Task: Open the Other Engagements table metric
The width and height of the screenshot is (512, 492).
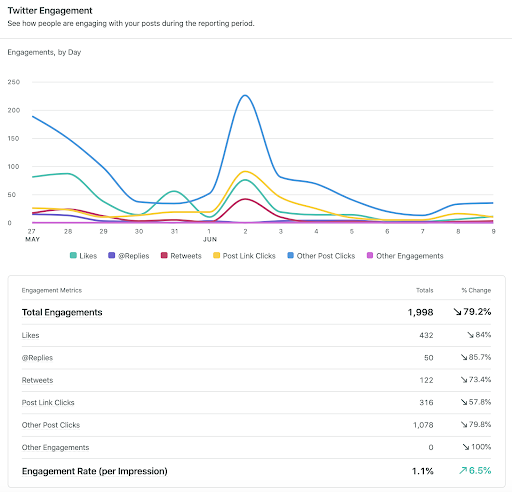Action: 55,447
